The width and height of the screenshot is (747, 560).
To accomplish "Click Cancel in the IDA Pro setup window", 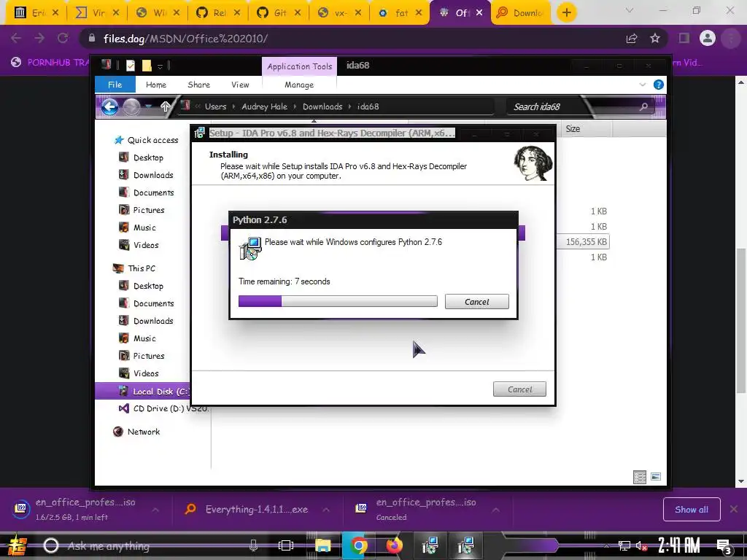I will pyautogui.click(x=519, y=389).
